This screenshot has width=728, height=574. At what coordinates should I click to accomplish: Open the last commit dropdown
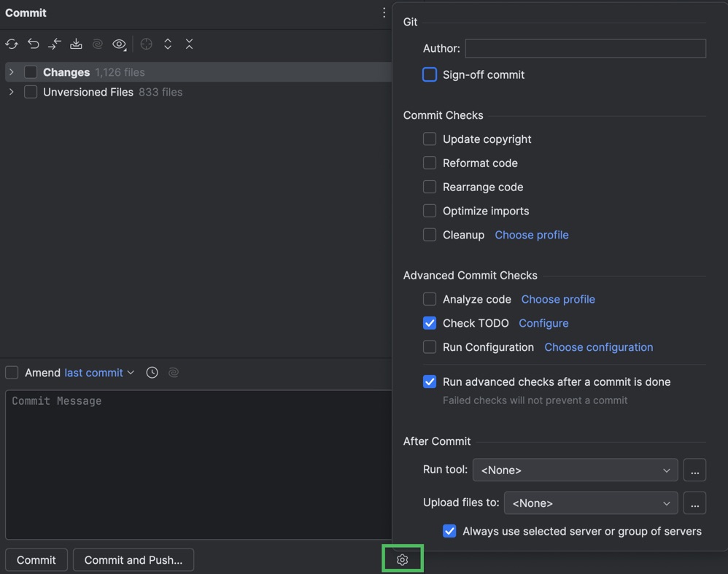click(x=99, y=373)
